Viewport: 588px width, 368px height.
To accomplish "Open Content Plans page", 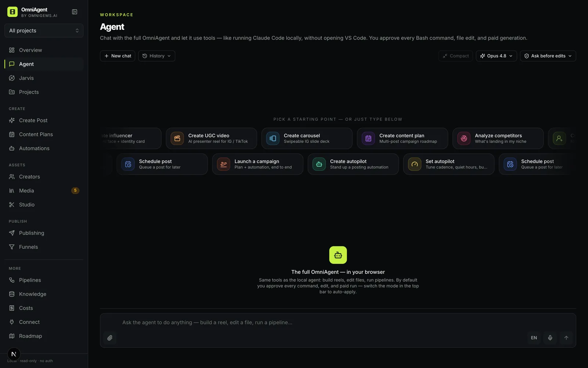I will tap(44, 134).
